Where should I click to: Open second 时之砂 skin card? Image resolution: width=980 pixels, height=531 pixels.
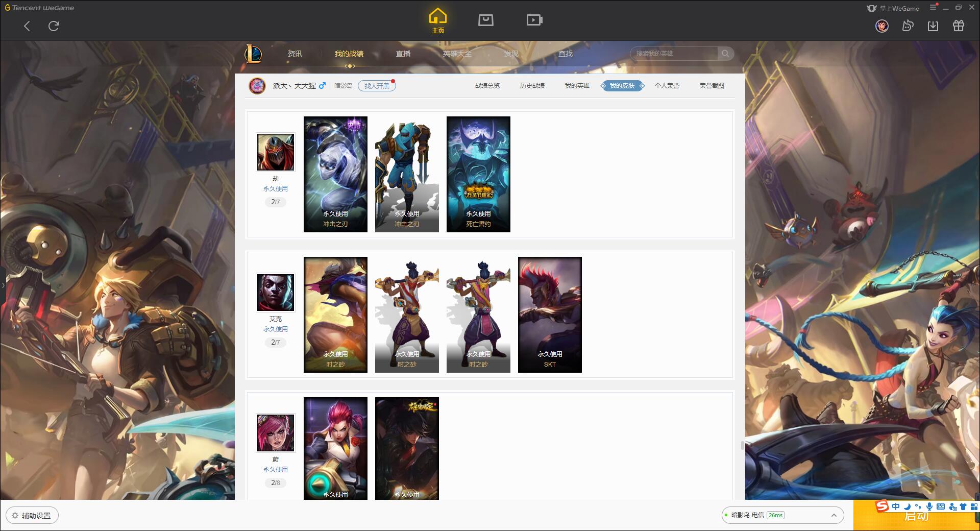click(x=407, y=315)
